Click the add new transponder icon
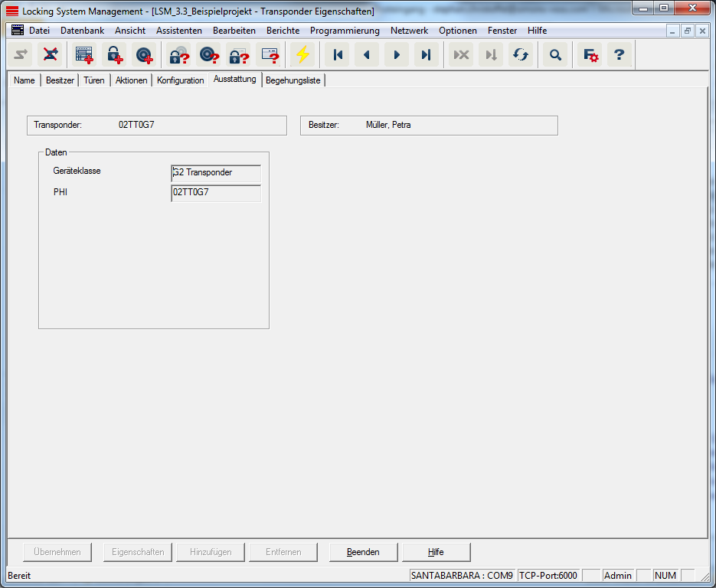 click(x=143, y=55)
